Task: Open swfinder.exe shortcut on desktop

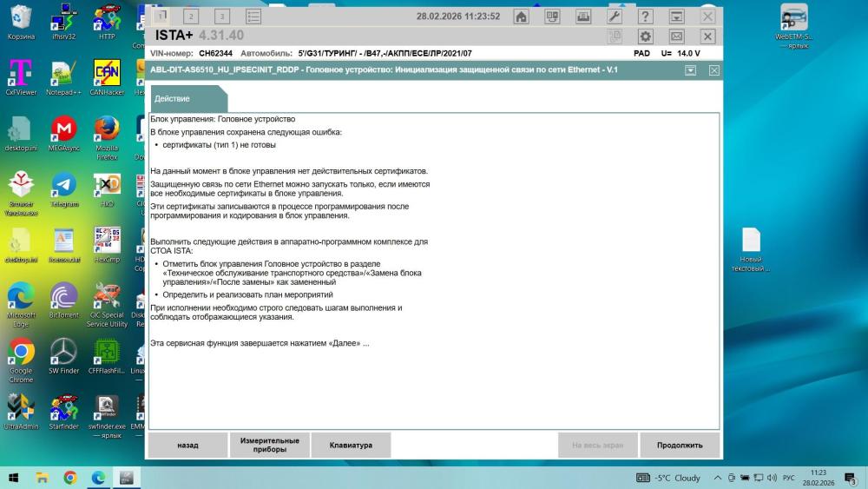Action: tap(107, 417)
